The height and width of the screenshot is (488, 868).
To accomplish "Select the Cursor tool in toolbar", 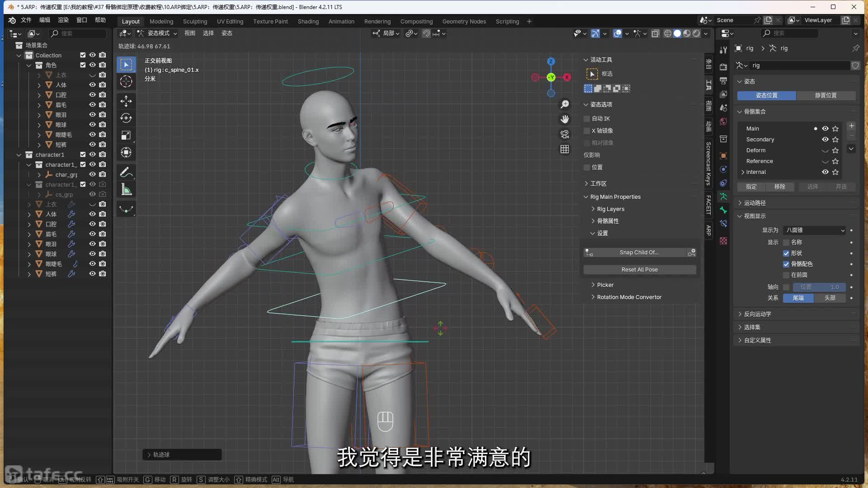I will [126, 81].
